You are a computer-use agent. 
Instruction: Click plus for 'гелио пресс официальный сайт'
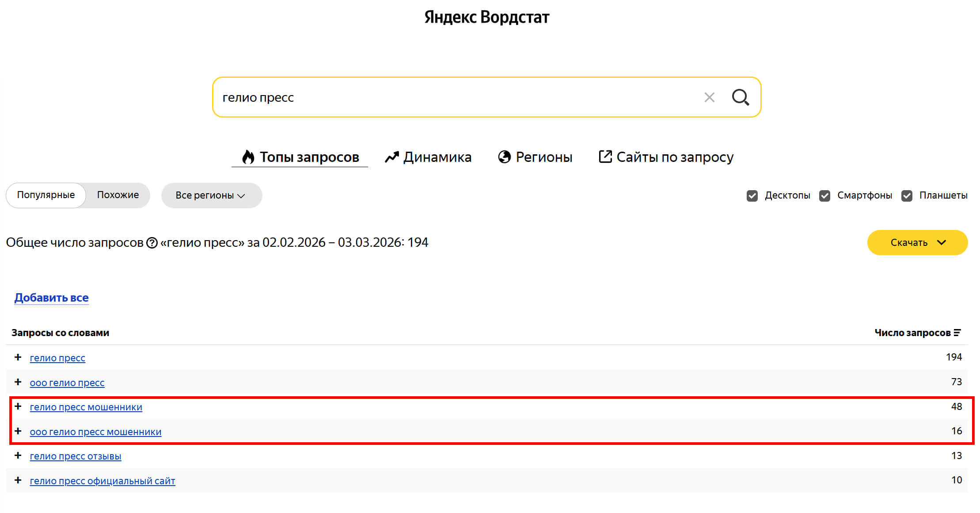[18, 480]
